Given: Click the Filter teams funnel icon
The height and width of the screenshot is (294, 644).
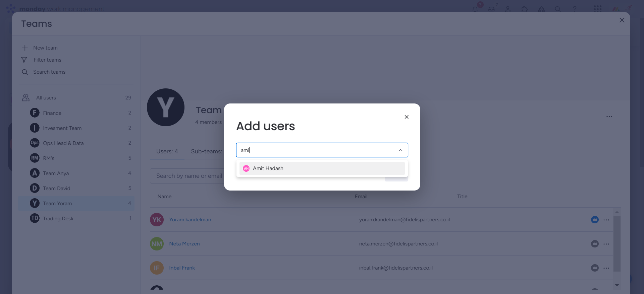Looking at the screenshot, I should pos(24,60).
